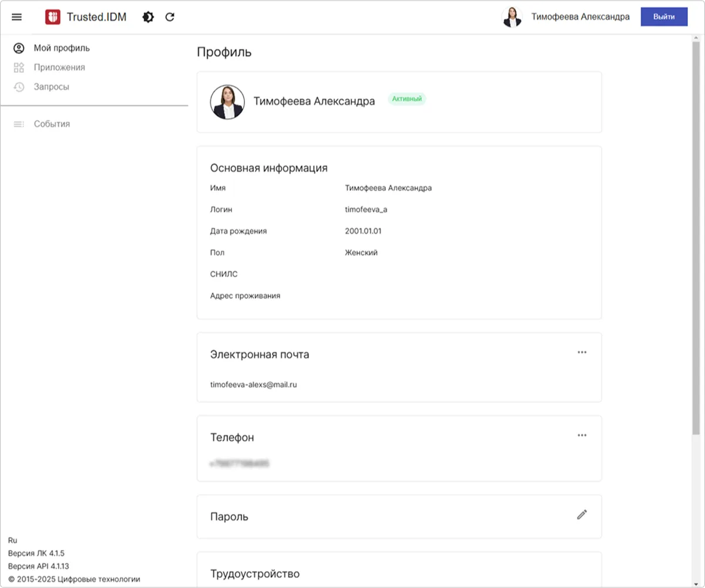The image size is (705, 588).
Task: Click the page vertical scrollbar
Action: point(696,235)
